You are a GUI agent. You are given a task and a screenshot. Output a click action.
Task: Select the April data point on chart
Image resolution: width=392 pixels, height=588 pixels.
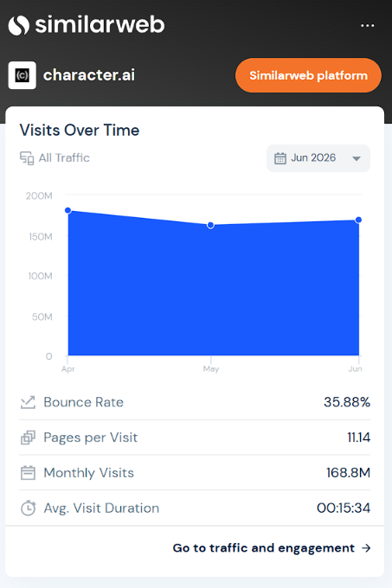pyautogui.click(x=67, y=210)
